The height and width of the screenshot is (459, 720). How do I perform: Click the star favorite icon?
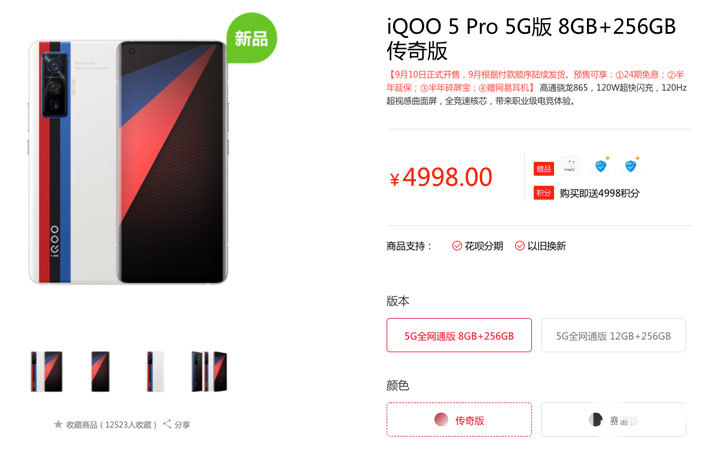tap(58, 424)
